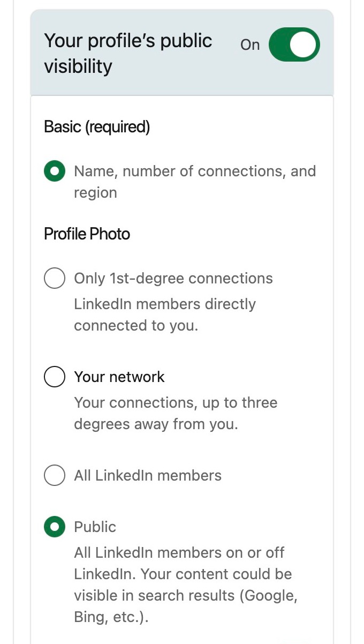The width and height of the screenshot is (364, 644).
Task: Choose the "Your network" radio button
Action: tap(55, 377)
